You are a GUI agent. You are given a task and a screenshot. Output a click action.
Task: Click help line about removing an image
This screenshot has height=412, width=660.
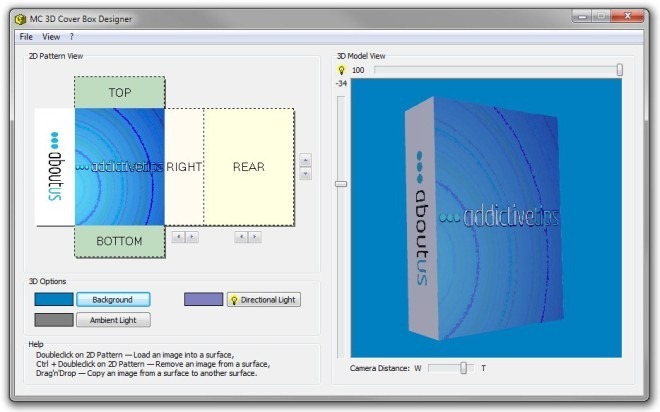tap(153, 364)
